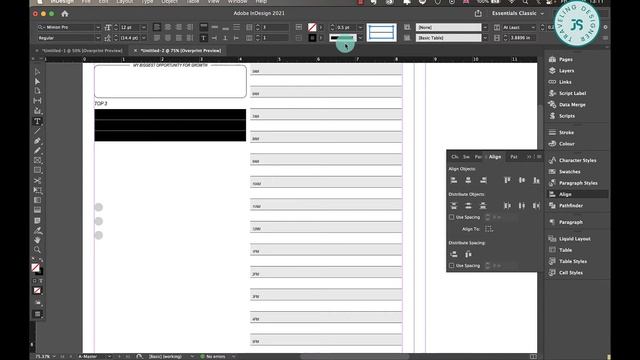This screenshot has height=360, width=640.
Task: Open the Basic Table style dropdown
Action: 485,38
